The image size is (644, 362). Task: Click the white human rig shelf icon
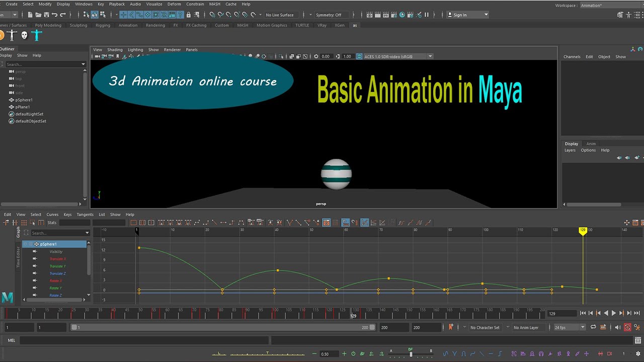pyautogui.click(x=12, y=35)
